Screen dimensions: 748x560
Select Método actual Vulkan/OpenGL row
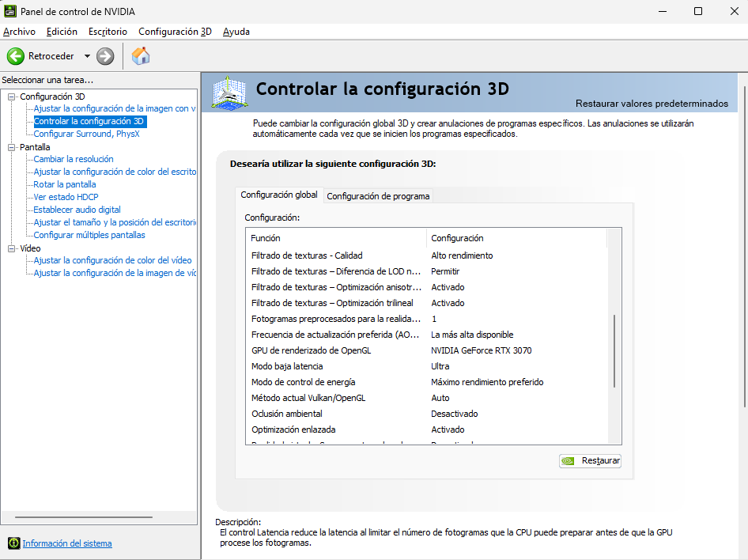[x=427, y=398]
